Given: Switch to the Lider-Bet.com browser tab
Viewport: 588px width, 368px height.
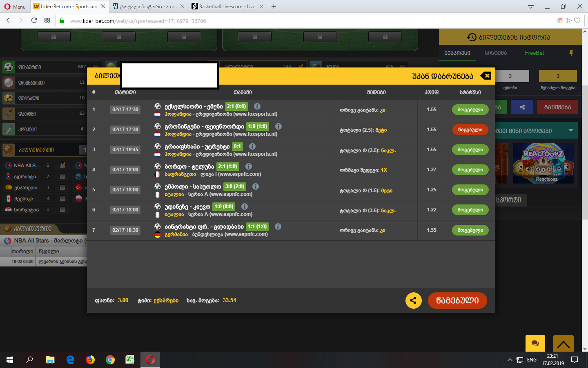Looking at the screenshot, I should coord(69,6).
